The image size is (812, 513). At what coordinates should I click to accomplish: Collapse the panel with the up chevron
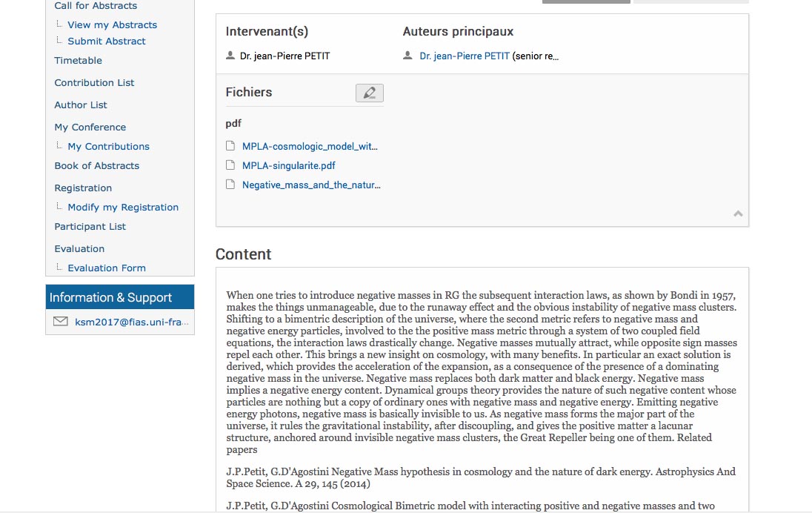pos(738,214)
